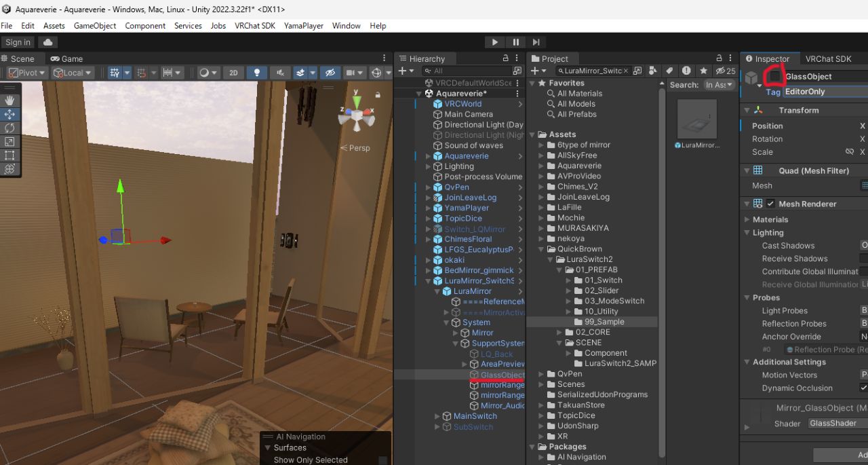The image size is (868, 465).
Task: Click the Pause button
Action: click(515, 42)
